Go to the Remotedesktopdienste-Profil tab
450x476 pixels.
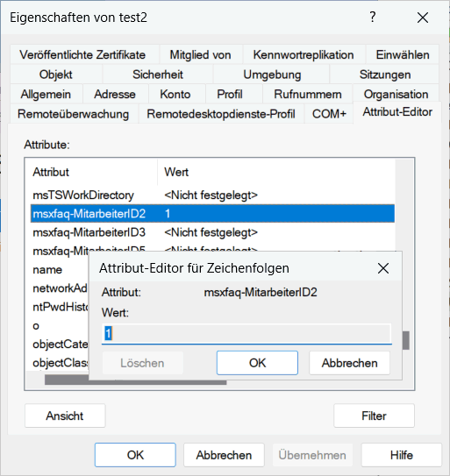221,114
